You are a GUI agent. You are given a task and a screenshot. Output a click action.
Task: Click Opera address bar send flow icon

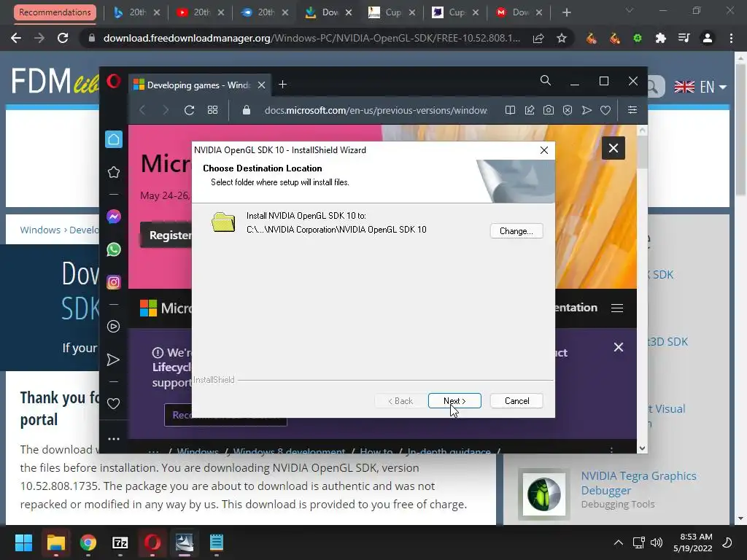pos(587,111)
